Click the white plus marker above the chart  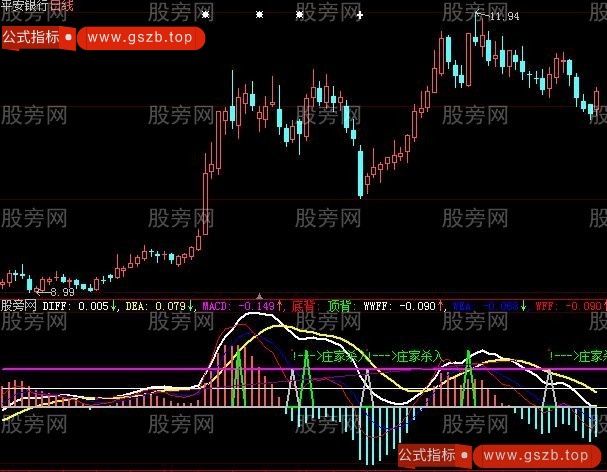360,15
